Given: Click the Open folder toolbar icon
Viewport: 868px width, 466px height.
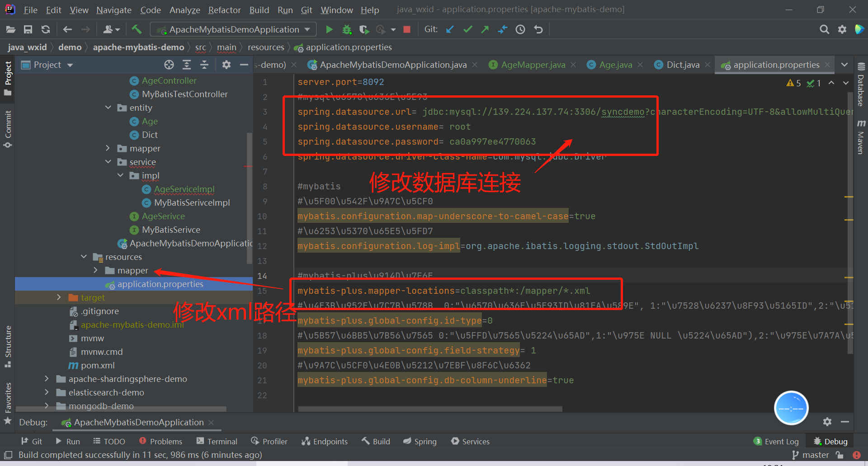Looking at the screenshot, I should 11,29.
